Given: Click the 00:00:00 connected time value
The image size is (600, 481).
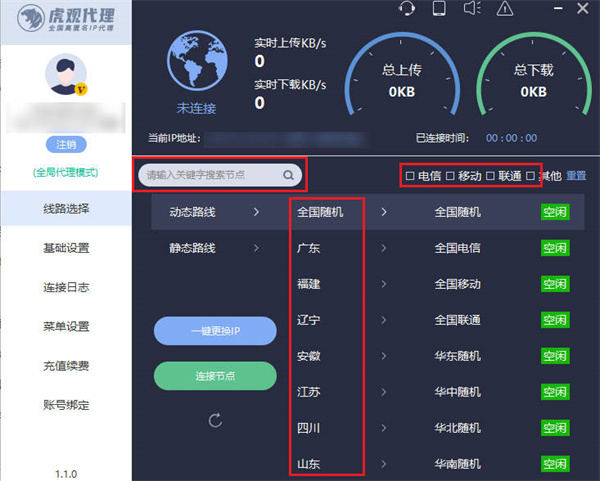Looking at the screenshot, I should (x=511, y=138).
